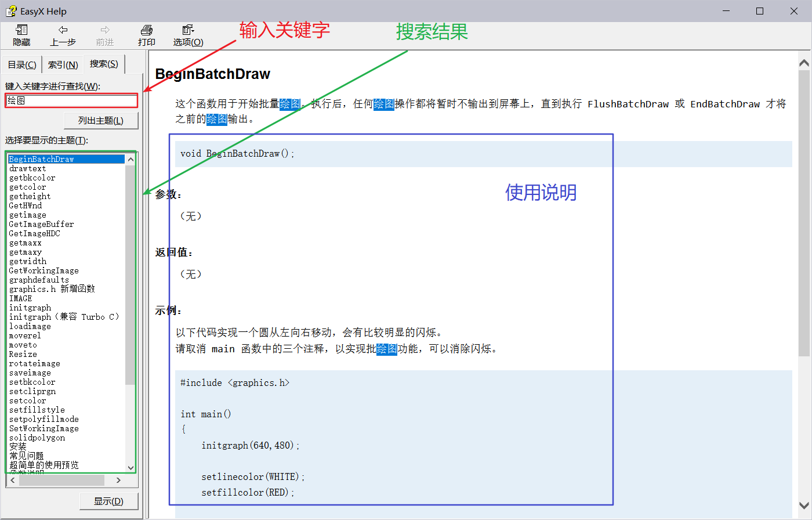Click the EasyX Help title bar icon
Viewport: 812px width, 520px height.
(x=11, y=11)
